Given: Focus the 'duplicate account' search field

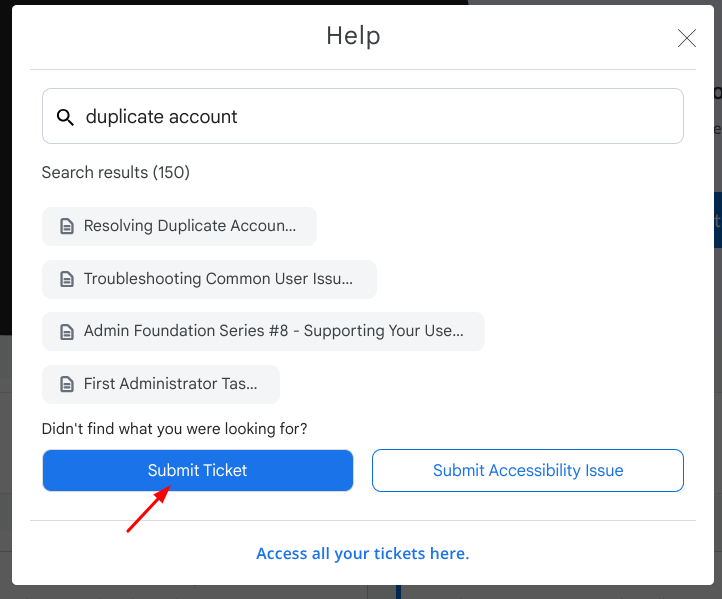Looking at the screenshot, I should click(363, 116).
